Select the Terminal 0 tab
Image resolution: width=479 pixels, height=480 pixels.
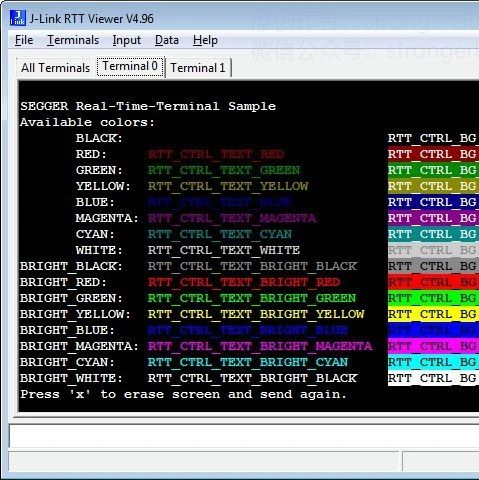point(130,67)
